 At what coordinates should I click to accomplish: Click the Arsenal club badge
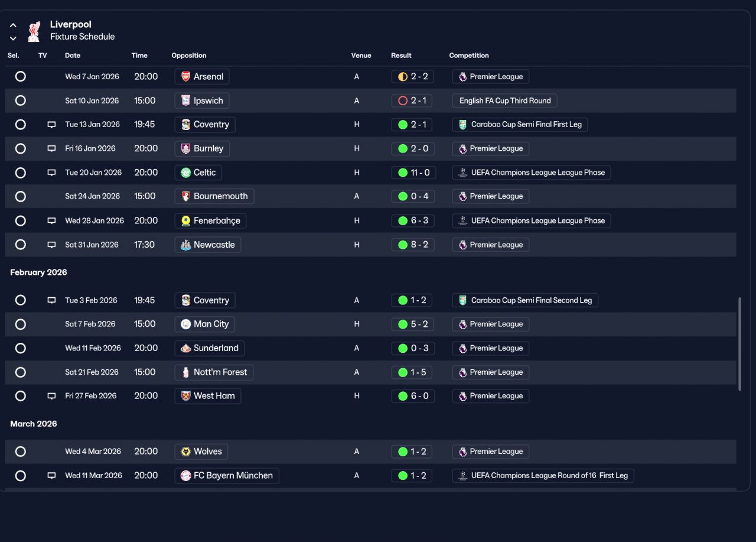(185, 76)
